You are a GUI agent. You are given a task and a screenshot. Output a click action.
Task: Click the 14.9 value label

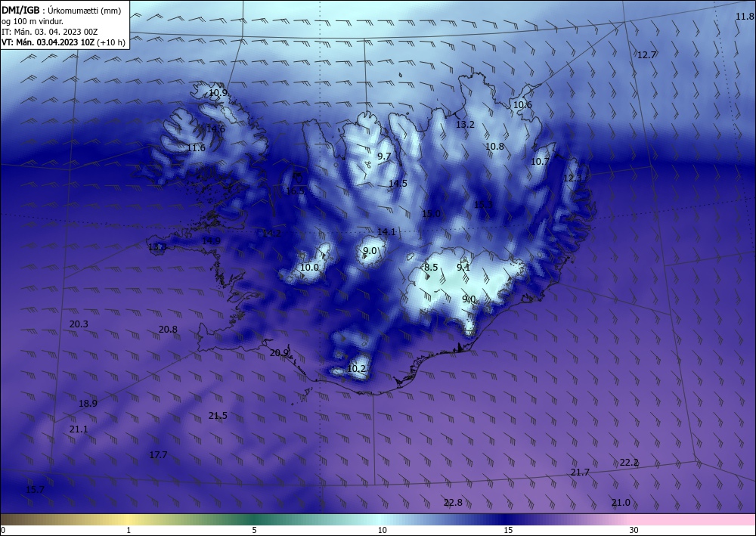[211, 240]
